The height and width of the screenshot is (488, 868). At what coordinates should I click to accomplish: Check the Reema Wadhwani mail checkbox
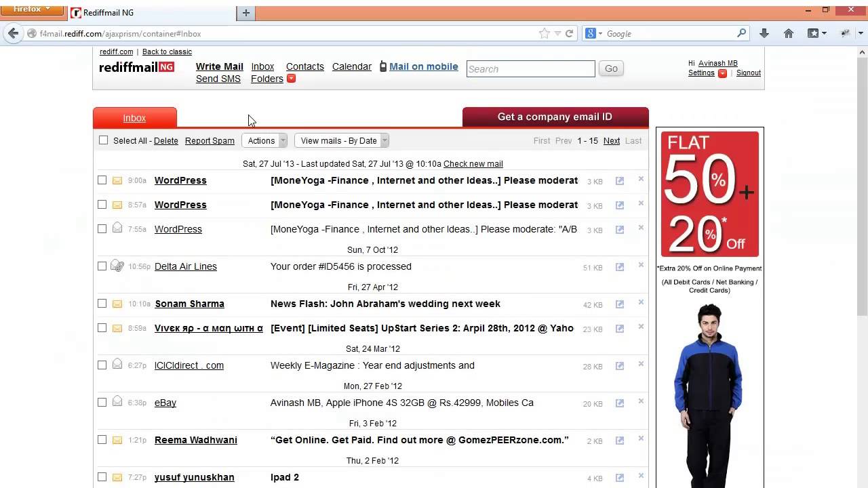pyautogui.click(x=102, y=440)
